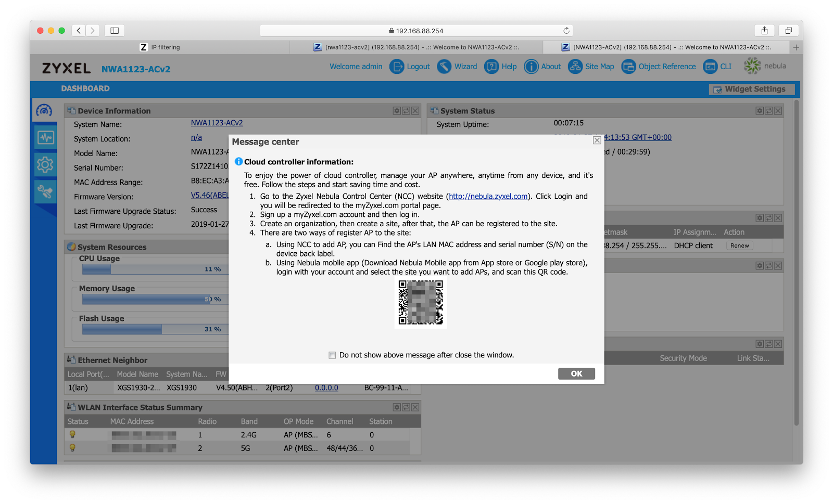Switch to the middle nwa1123-acv2 browser tab
The image size is (833, 504).
point(416,47)
